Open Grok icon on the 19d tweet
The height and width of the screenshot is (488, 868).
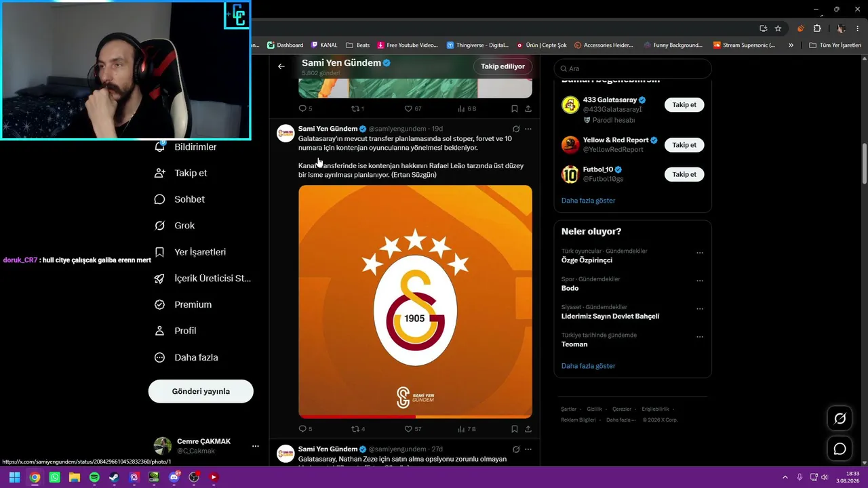point(516,129)
